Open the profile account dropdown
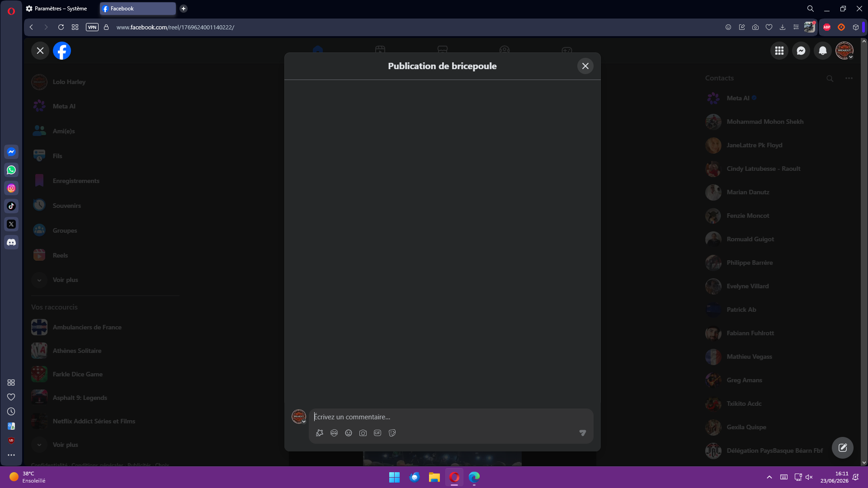 point(844,51)
